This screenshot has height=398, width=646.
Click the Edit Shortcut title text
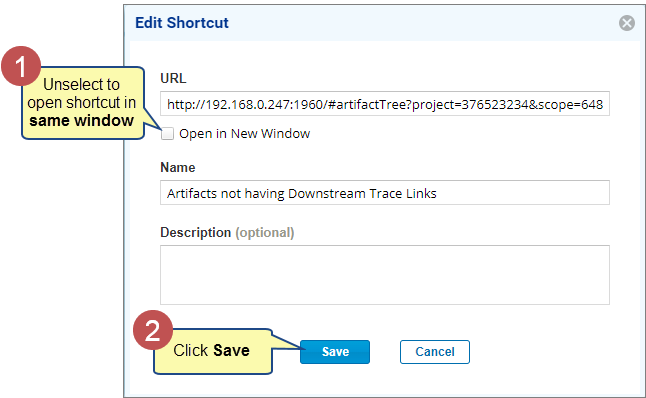tap(182, 23)
